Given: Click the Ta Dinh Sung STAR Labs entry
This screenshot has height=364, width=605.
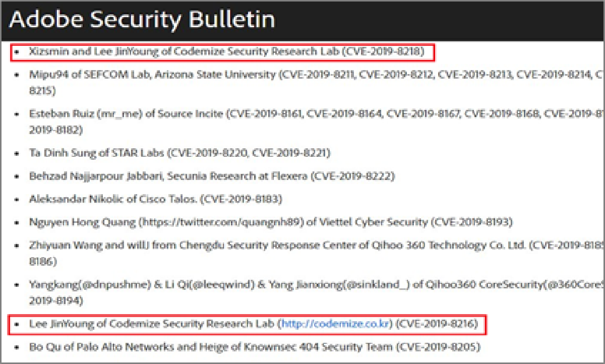Looking at the screenshot, I should click(180, 153).
